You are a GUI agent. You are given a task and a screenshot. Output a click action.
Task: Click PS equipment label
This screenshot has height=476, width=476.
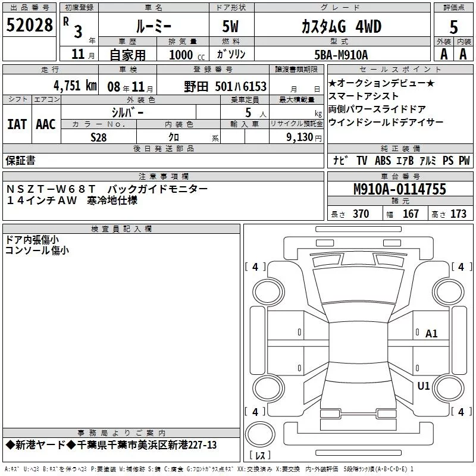coord(448,160)
